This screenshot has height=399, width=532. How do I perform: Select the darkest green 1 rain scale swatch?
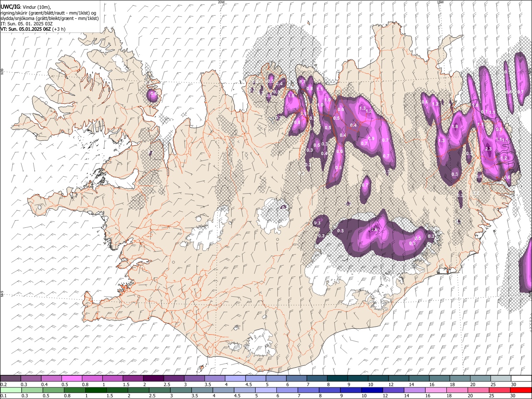(96, 390)
